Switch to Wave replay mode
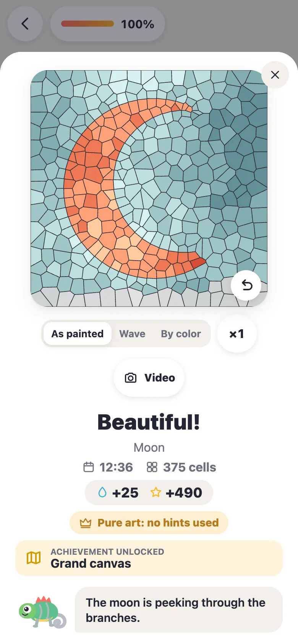 click(x=132, y=334)
